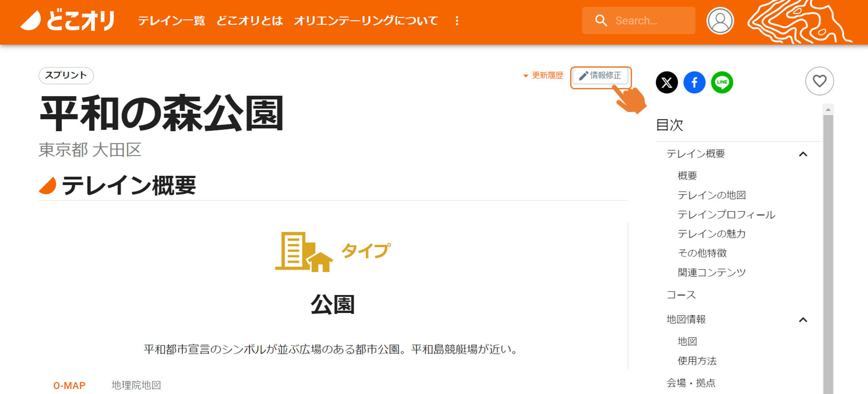The width and height of the screenshot is (868, 394).
Task: Jump to 関連コンテンツ in contents
Action: (x=712, y=272)
